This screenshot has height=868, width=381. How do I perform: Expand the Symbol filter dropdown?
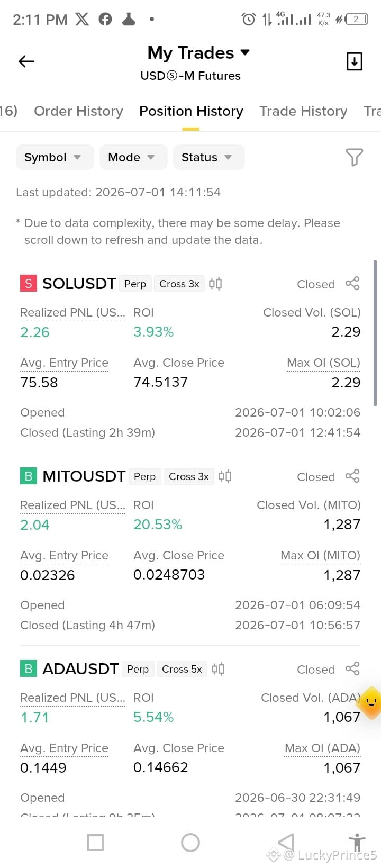tap(55, 157)
